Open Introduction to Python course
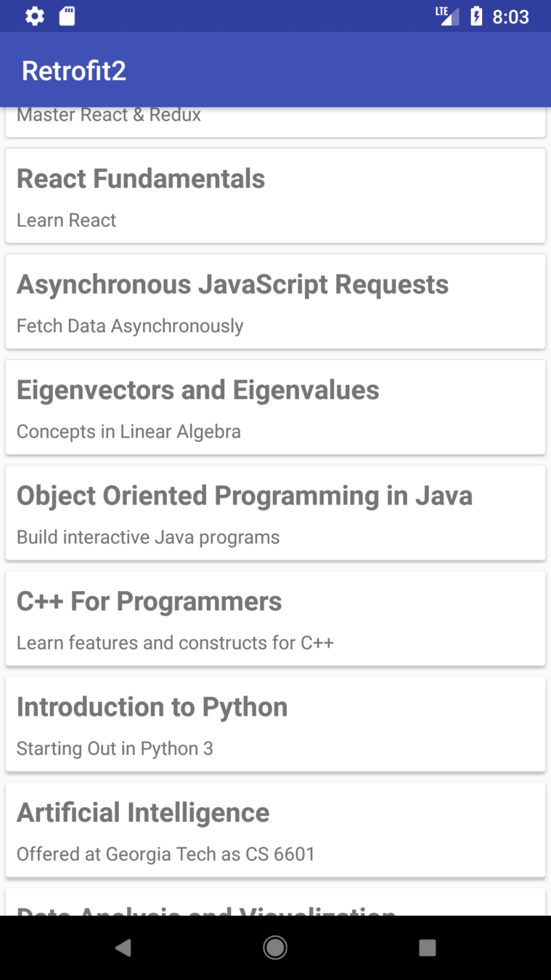 click(x=275, y=724)
